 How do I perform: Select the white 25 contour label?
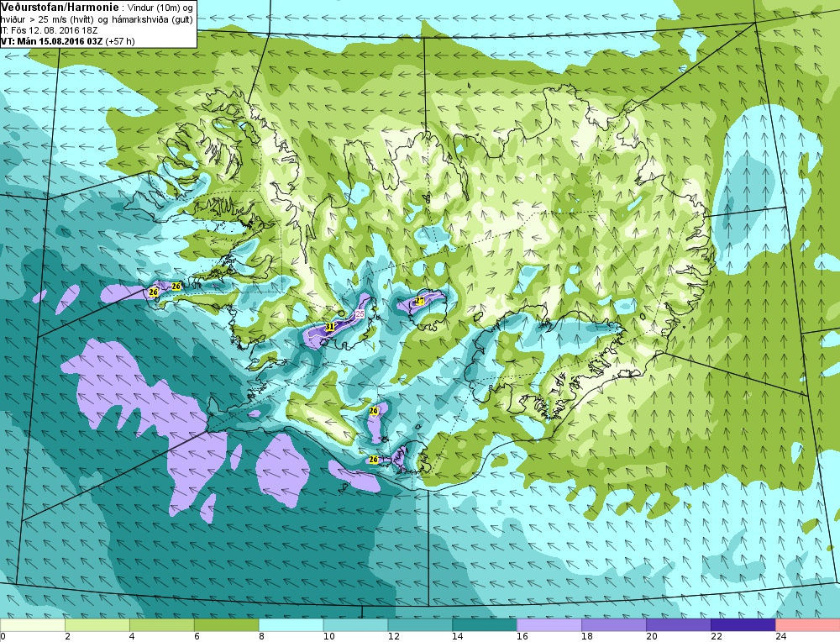[360, 313]
